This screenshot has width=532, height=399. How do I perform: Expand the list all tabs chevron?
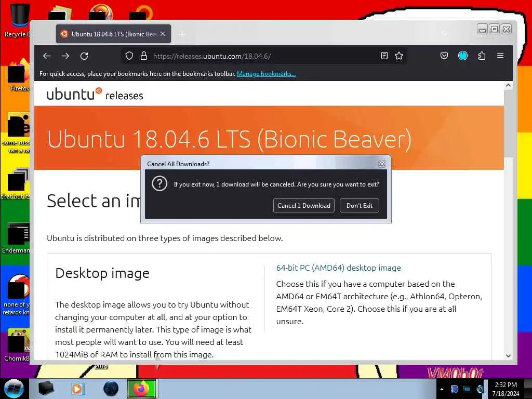click(x=445, y=34)
